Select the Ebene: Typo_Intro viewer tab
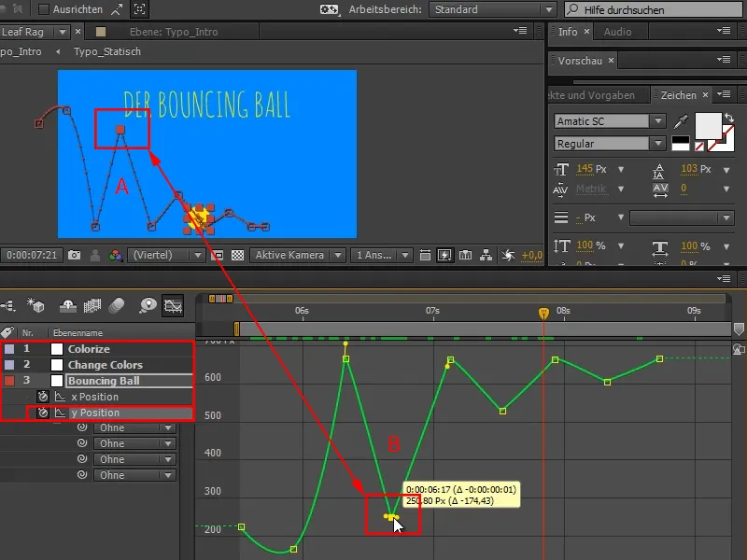The image size is (747, 560). [174, 32]
